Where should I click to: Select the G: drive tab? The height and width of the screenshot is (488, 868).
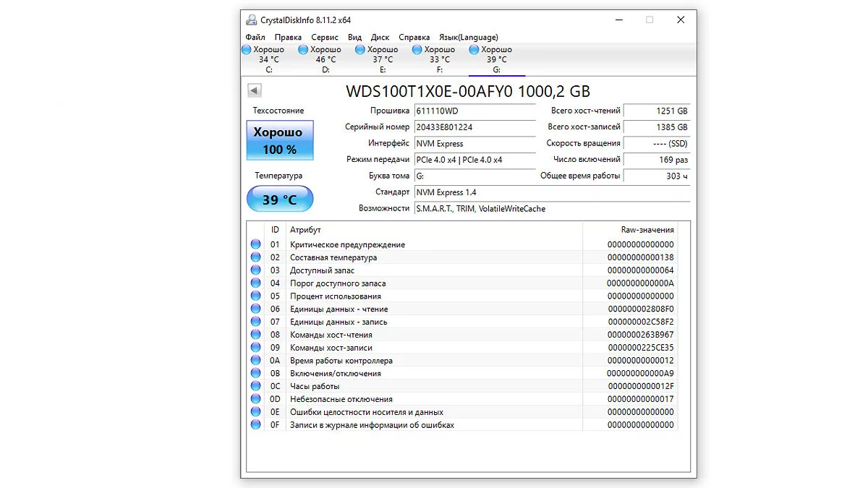pyautogui.click(x=496, y=60)
